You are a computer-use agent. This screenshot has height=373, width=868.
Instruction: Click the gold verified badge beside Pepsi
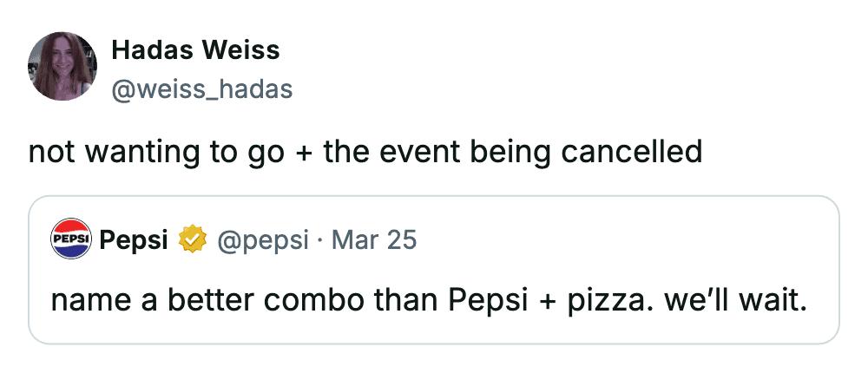191,239
